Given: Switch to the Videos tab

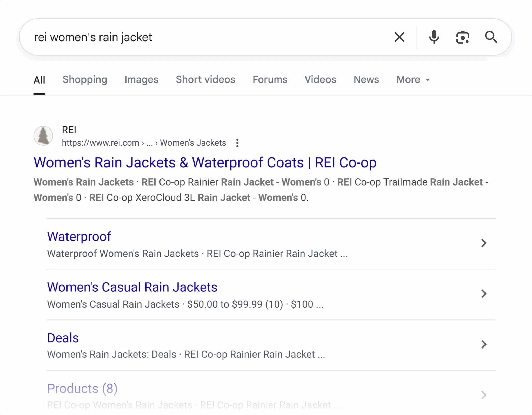Looking at the screenshot, I should [x=320, y=79].
